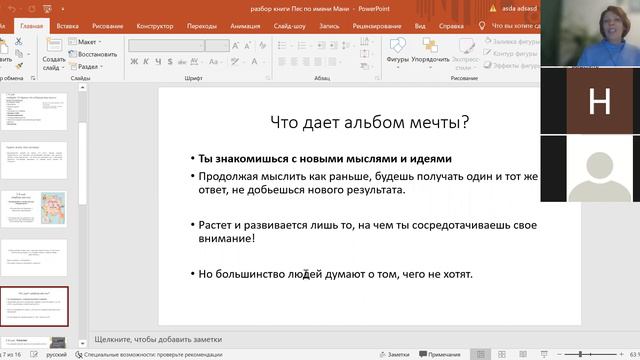The image size is (640, 360).
Task: Switch to Reading view icon
Action: 523,354
